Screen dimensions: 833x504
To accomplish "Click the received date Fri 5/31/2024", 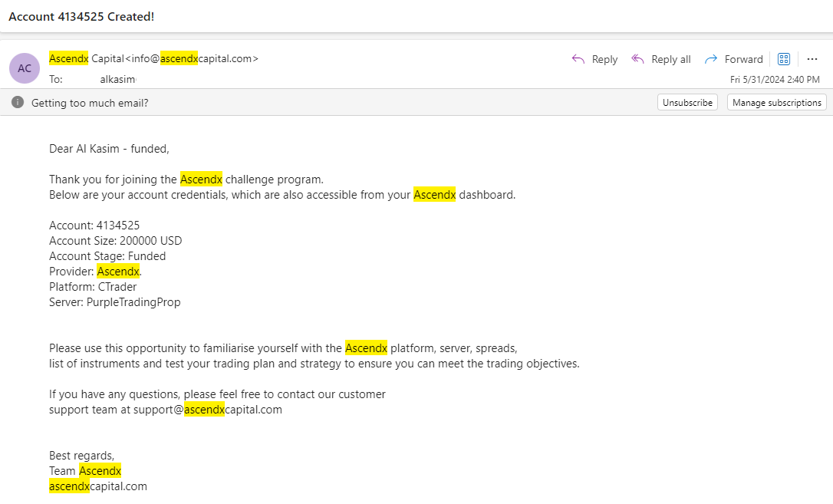I will (775, 79).
